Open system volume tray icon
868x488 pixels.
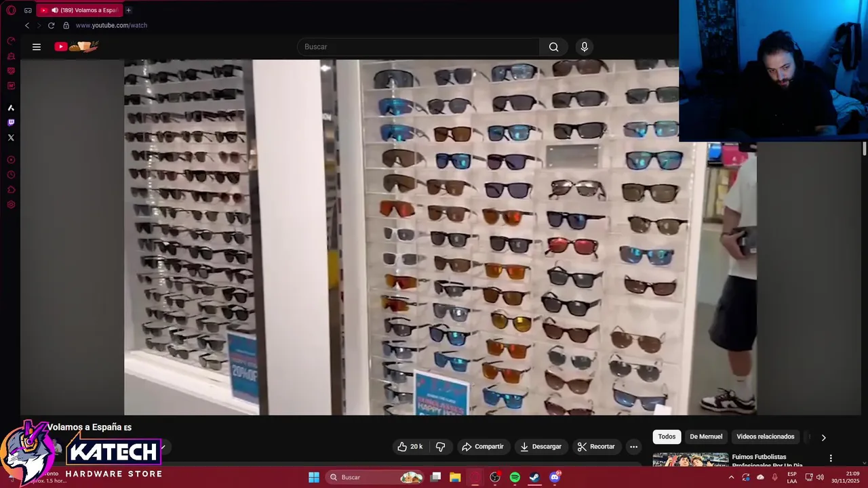[x=820, y=477]
